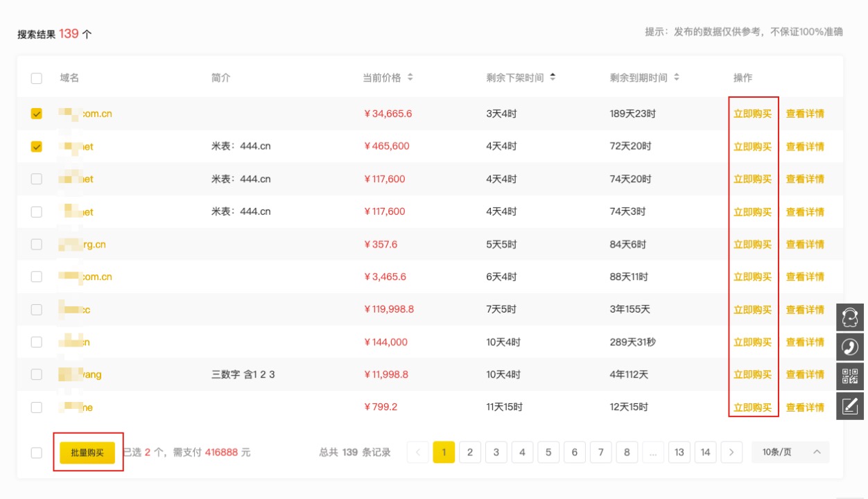Jump to page 14 in pagination
Screen dimensions: 868x499
coord(705,453)
